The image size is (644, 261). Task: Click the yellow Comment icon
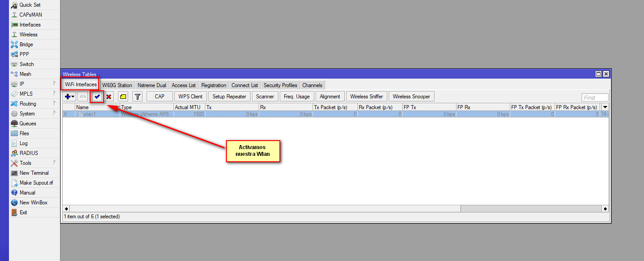(x=123, y=97)
